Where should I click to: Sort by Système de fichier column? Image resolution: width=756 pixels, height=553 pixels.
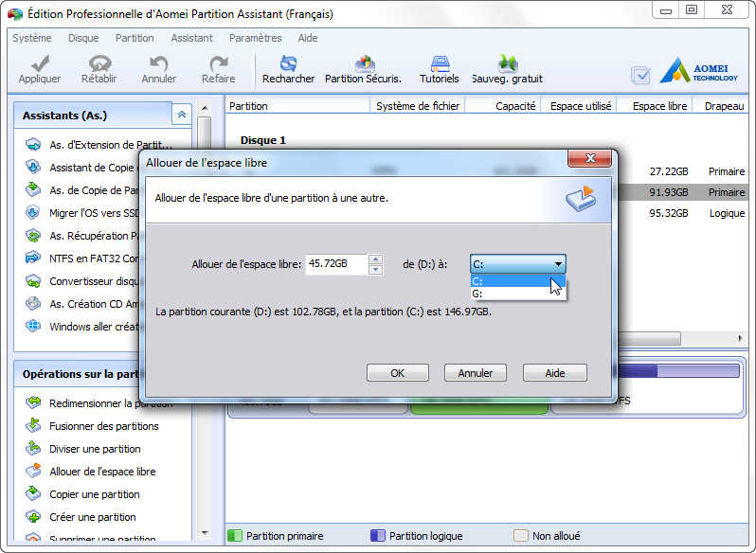point(418,106)
